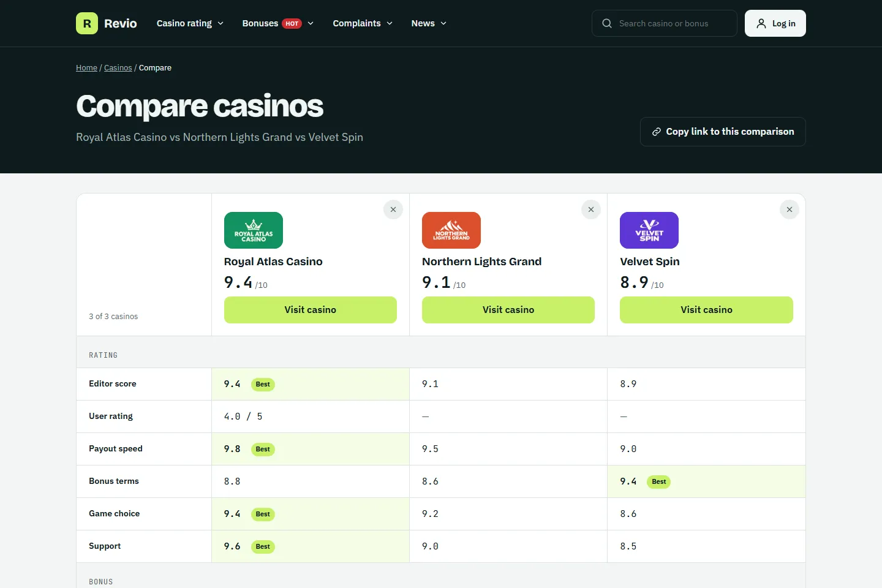Go to the Casinos breadcrumb
The height and width of the screenshot is (588, 882).
(118, 68)
